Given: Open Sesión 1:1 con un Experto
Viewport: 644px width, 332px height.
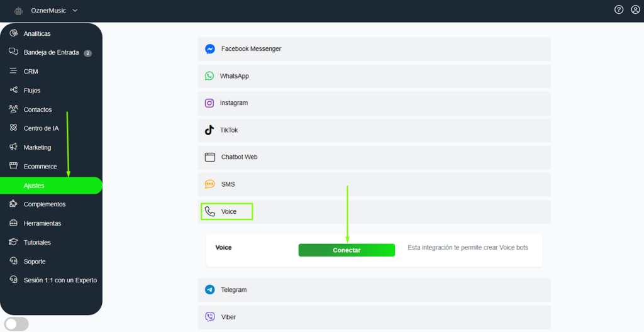Looking at the screenshot, I should [x=60, y=280].
